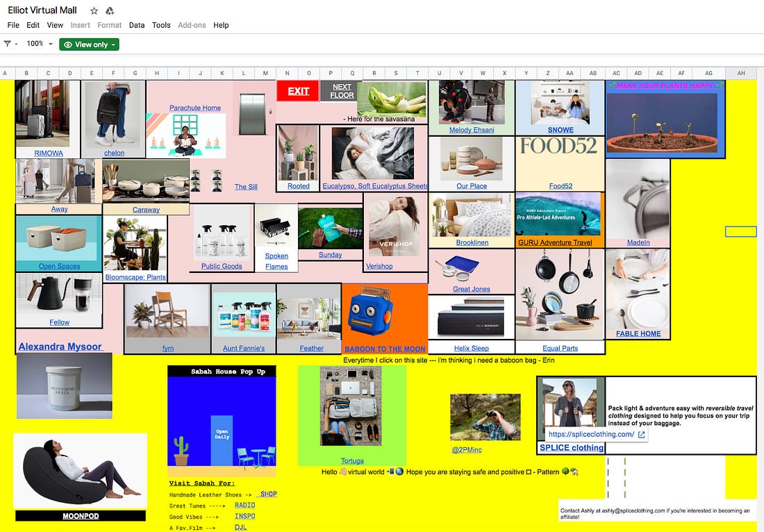The image size is (764, 532).
Task: Open the Tortuga link
Action: point(352,461)
